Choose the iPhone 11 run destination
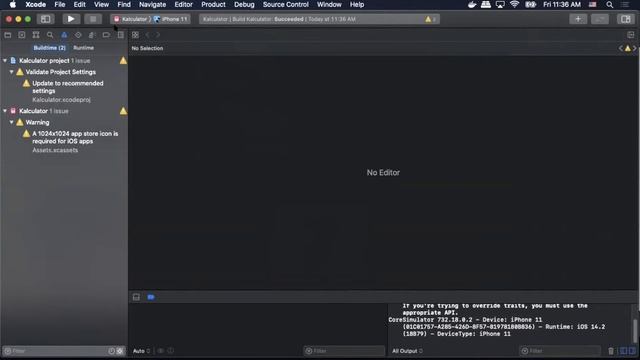Image resolution: width=640 pixels, height=360 pixels. click(x=171, y=19)
